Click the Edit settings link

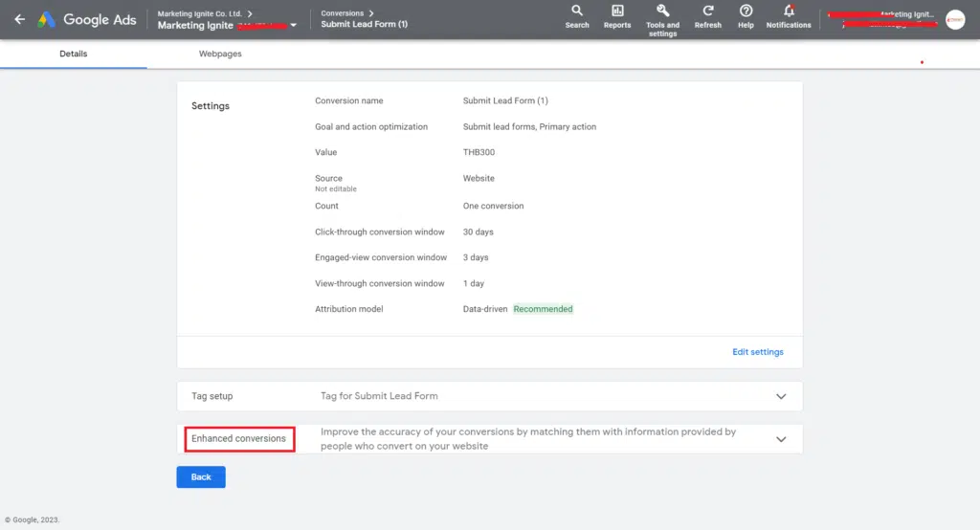pos(758,352)
